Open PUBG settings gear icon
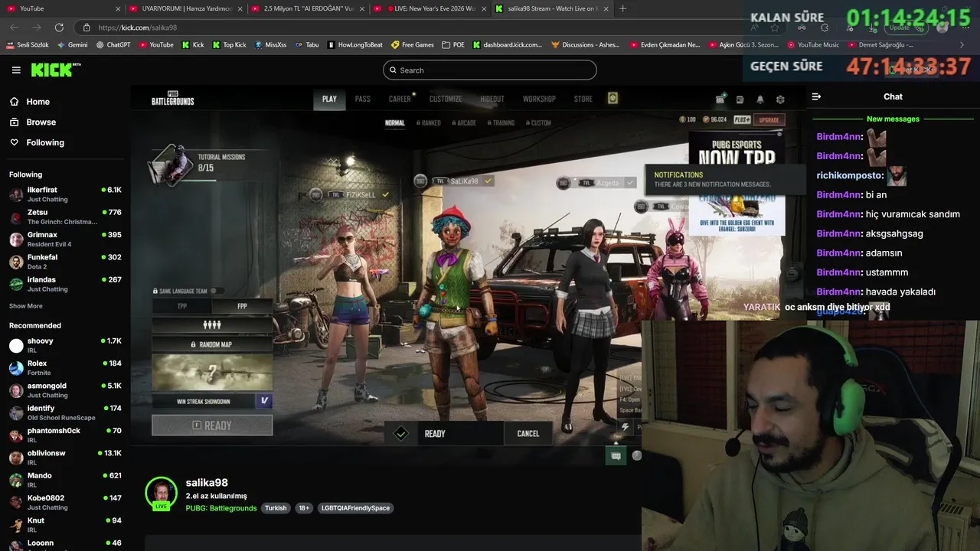 780,99
